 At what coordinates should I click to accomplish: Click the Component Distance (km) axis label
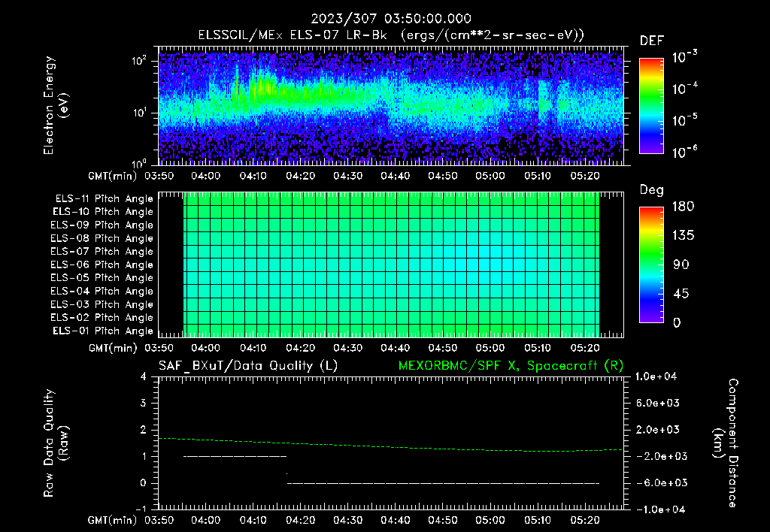coord(726,443)
